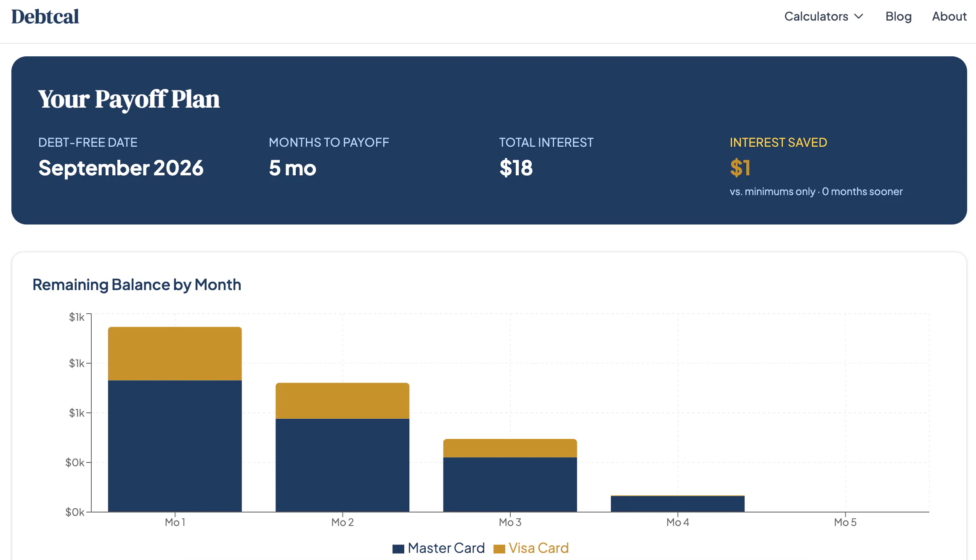Click the $1 interest saved value
The image size is (976, 560).
click(x=740, y=168)
